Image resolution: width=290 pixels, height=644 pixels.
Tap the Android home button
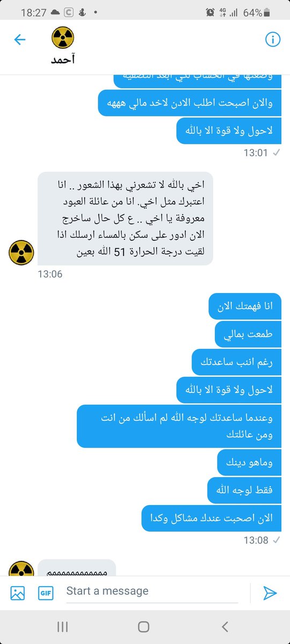pyautogui.click(x=143, y=626)
